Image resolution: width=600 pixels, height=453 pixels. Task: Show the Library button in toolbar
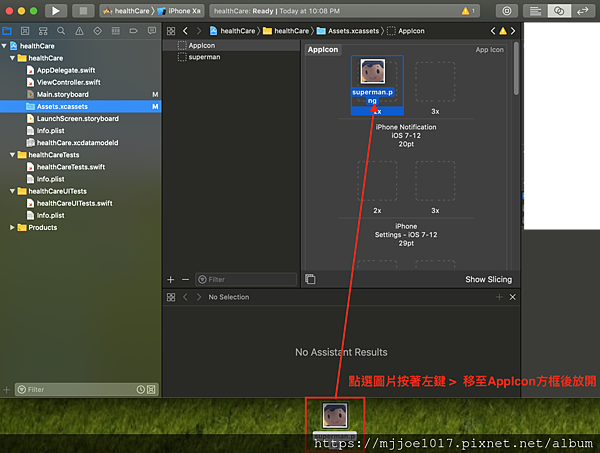(507, 11)
